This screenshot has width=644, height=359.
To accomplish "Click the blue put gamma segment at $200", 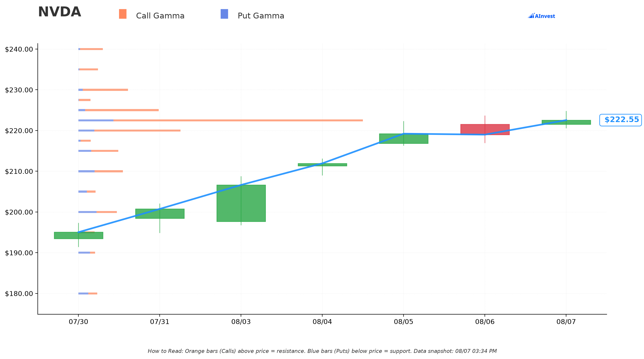I will [x=88, y=212].
